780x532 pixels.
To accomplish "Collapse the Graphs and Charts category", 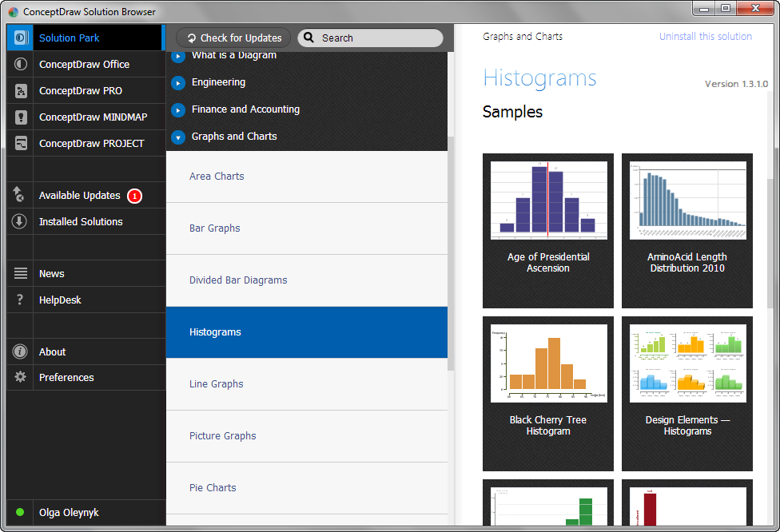I will [x=178, y=137].
